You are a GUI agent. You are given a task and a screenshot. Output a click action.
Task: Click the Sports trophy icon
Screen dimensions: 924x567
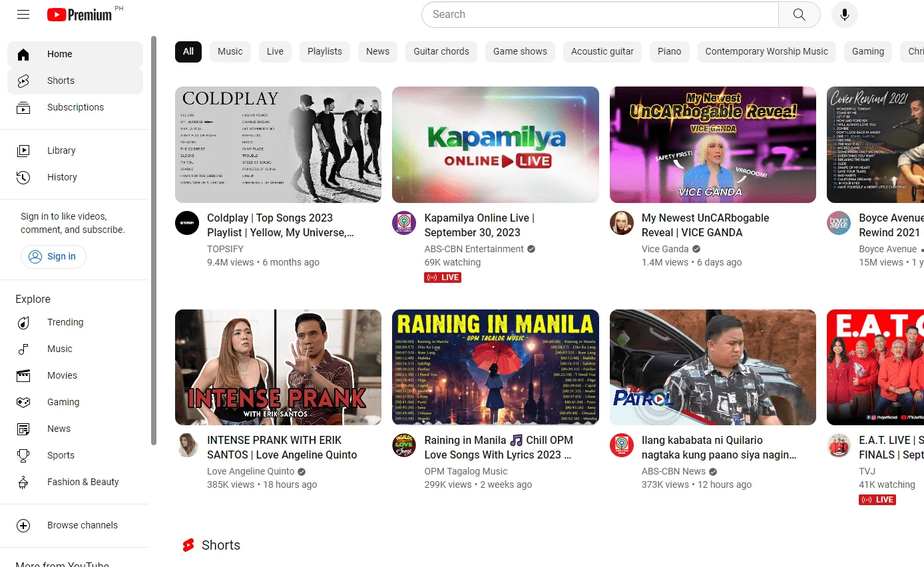(x=23, y=455)
